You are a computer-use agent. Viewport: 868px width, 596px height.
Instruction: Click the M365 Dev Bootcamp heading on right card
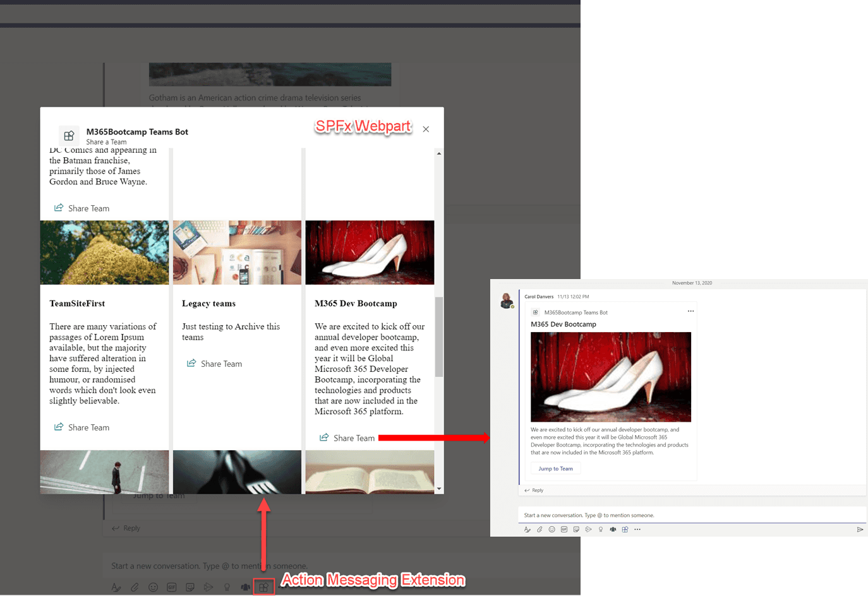(564, 325)
